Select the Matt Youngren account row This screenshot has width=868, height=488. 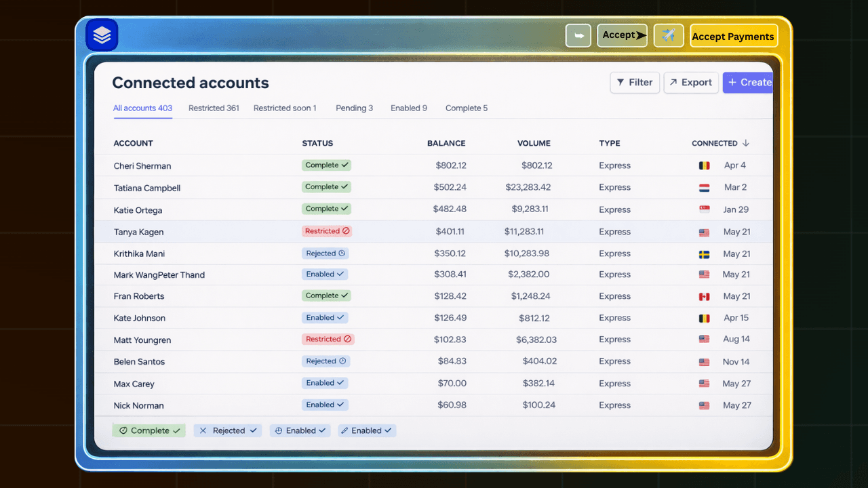(142, 340)
